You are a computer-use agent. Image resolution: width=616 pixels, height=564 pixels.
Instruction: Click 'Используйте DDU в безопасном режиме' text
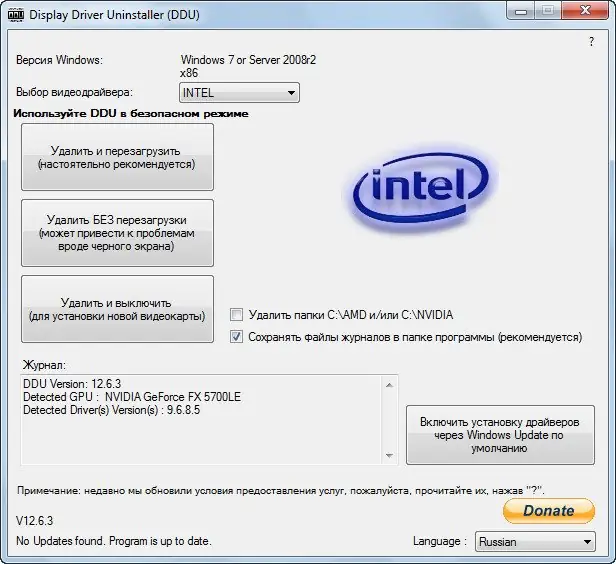pyautogui.click(x=131, y=114)
